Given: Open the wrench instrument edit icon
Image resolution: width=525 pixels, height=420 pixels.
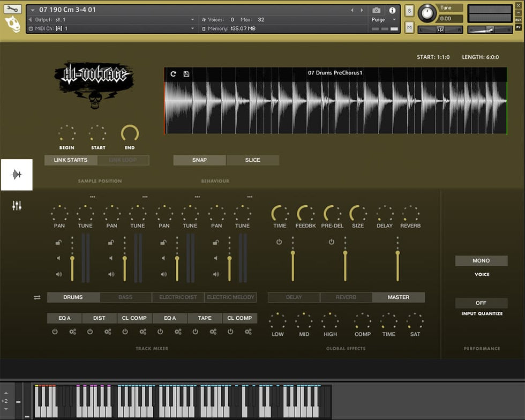Looking at the screenshot, I should (13, 9).
